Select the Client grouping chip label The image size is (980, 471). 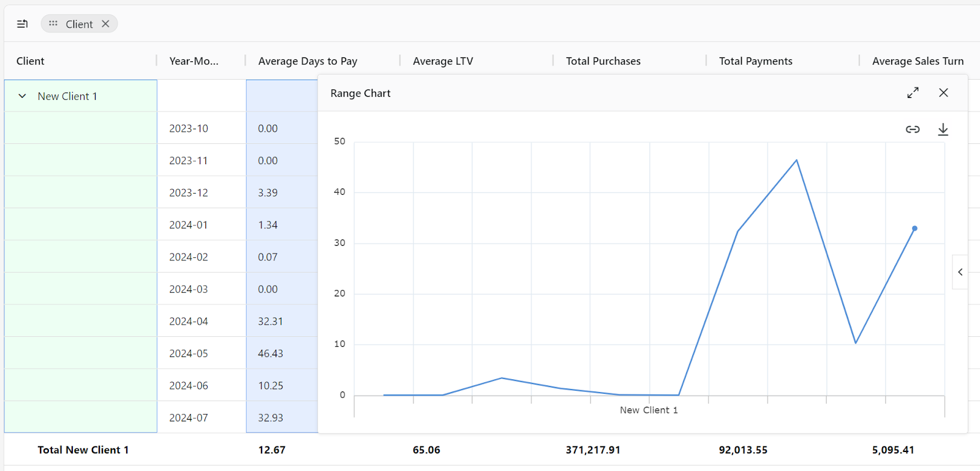(x=79, y=24)
